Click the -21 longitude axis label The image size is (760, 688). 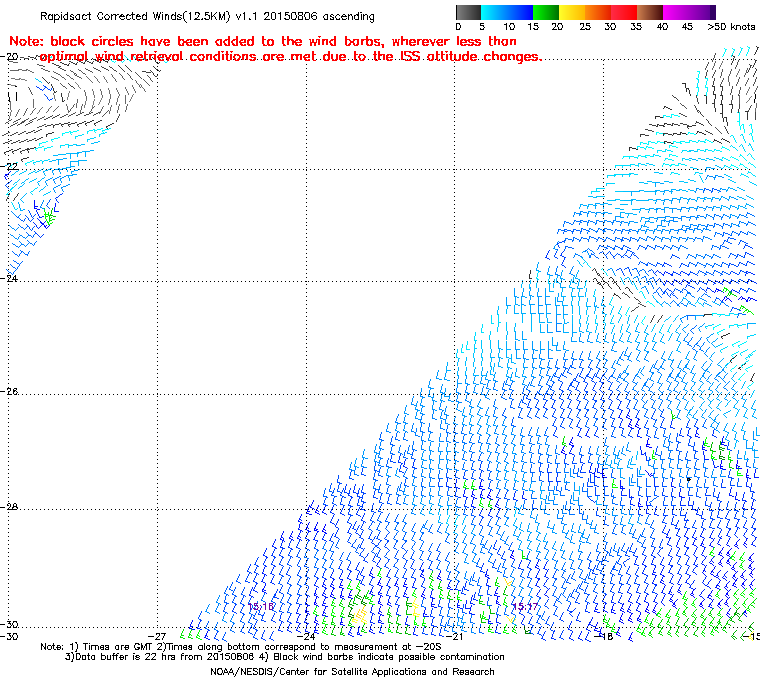point(454,636)
